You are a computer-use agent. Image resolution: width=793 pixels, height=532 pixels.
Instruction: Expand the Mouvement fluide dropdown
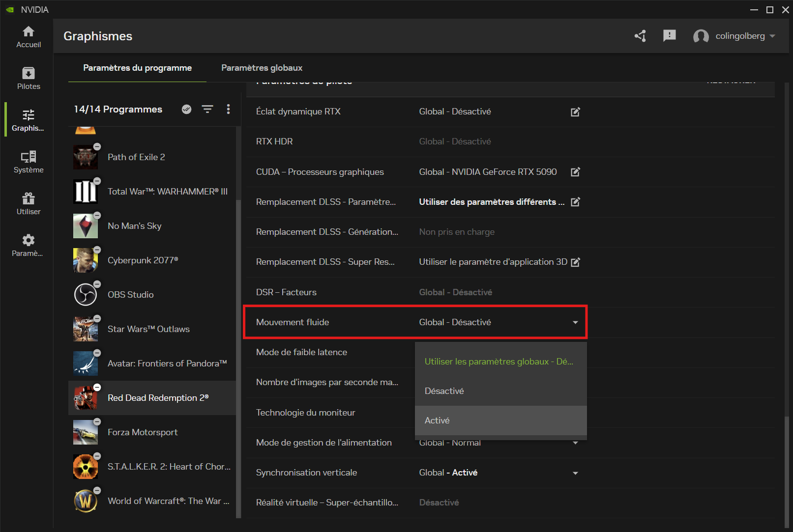click(x=575, y=322)
